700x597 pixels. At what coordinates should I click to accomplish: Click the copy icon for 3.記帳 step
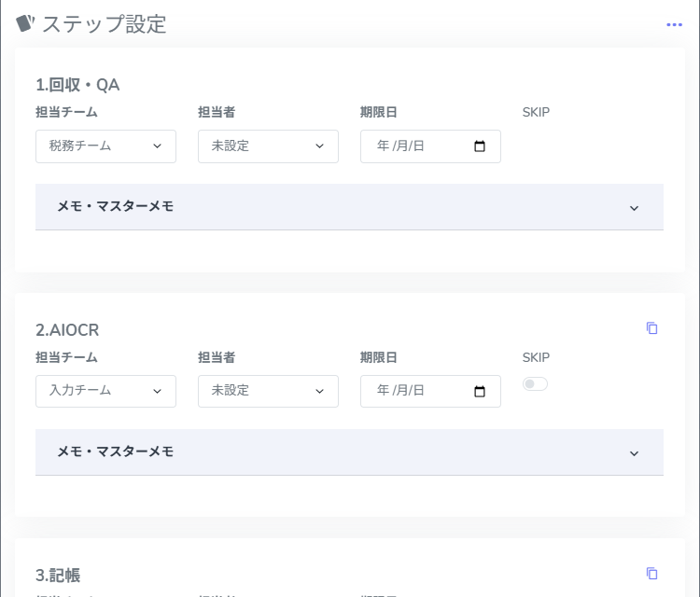tap(652, 574)
